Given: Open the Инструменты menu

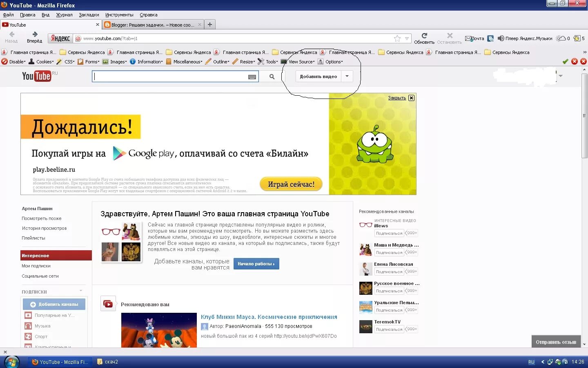Looking at the screenshot, I should tap(119, 15).
